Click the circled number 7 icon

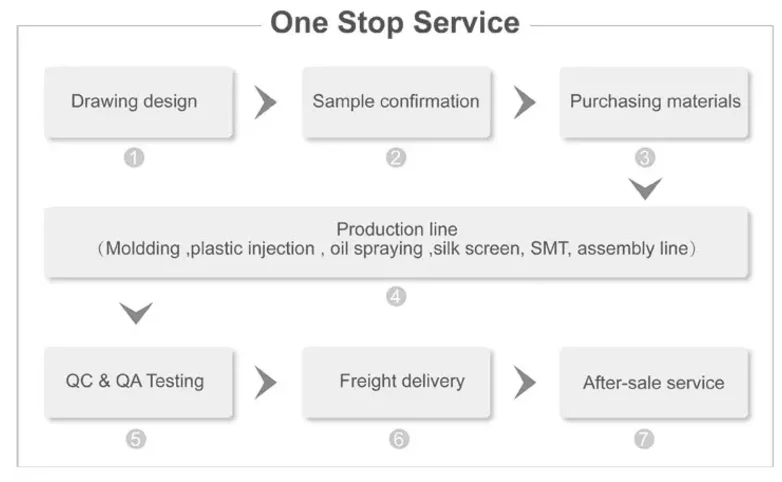pyautogui.click(x=646, y=438)
